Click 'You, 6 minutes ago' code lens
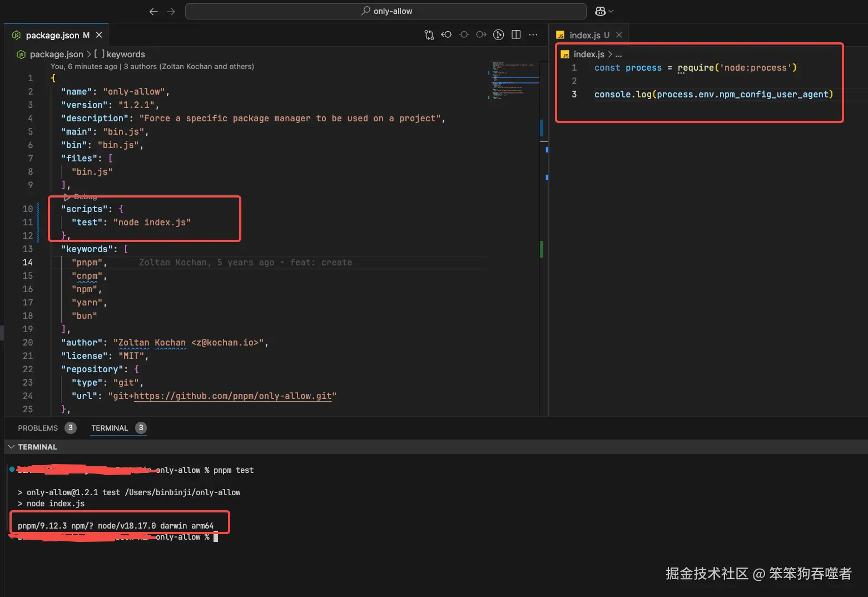Viewport: 868px width, 597px height. (x=84, y=66)
